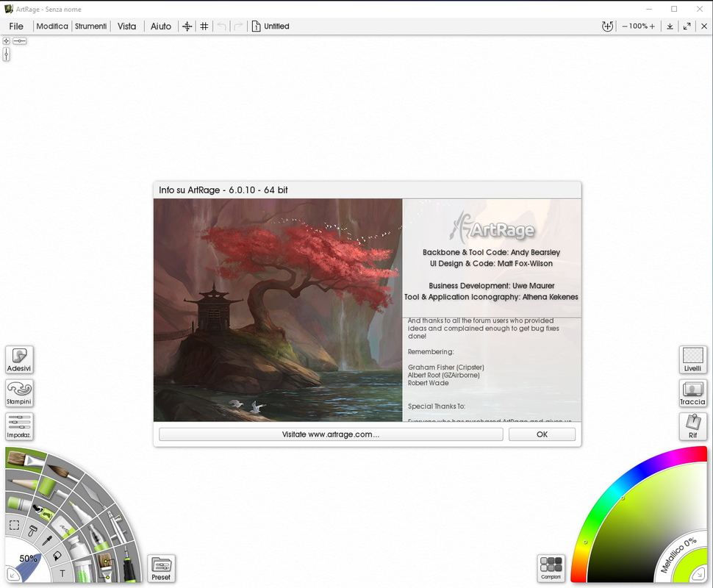This screenshot has width=713, height=588.
Task: Select the Sticker Spray tool
Action: pos(44,513)
